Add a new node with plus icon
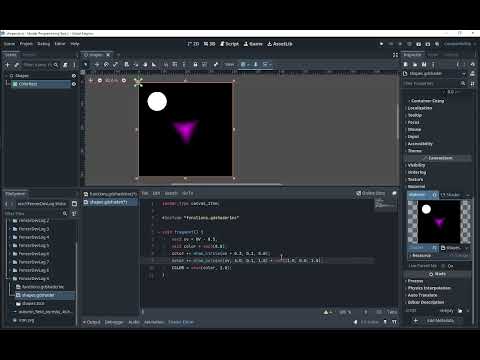 coord(8,65)
